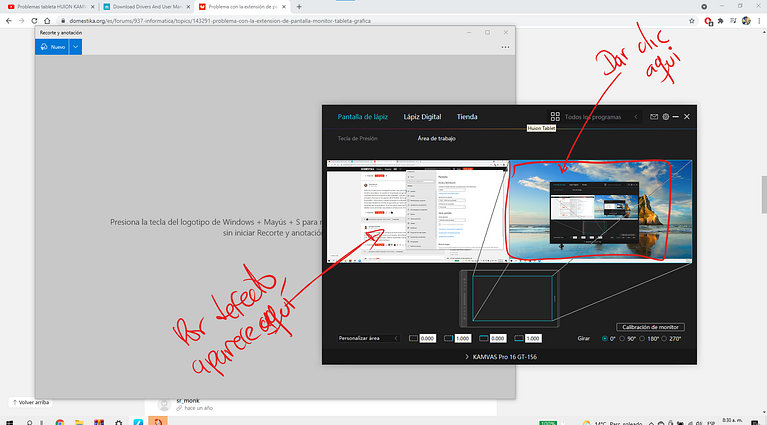Click the hace un año permalink
Viewport: 767px width, 425px height.
(x=198, y=408)
